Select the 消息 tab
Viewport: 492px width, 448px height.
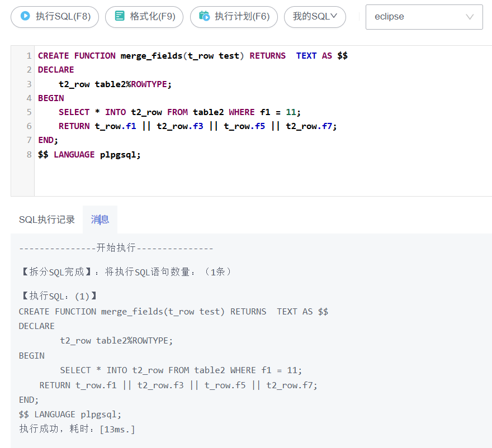(100, 220)
